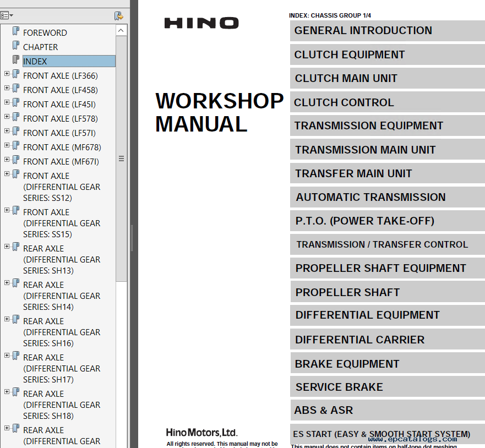This screenshot has height=448, width=485.
Task: Click bookmark icon beside FRONT AXLE (LF45I)
Action: tap(16, 102)
